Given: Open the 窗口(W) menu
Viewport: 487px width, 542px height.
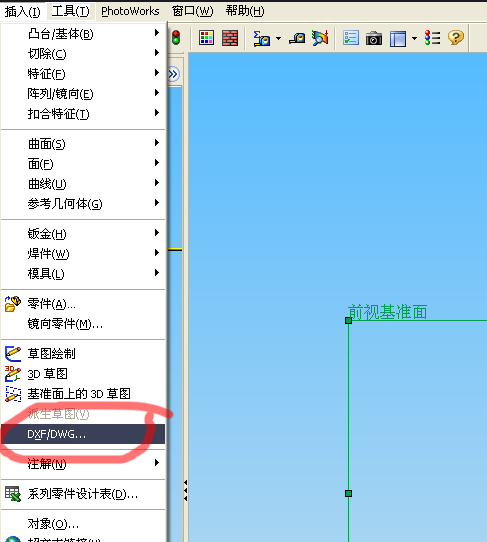Looking at the screenshot, I should 193,11.
